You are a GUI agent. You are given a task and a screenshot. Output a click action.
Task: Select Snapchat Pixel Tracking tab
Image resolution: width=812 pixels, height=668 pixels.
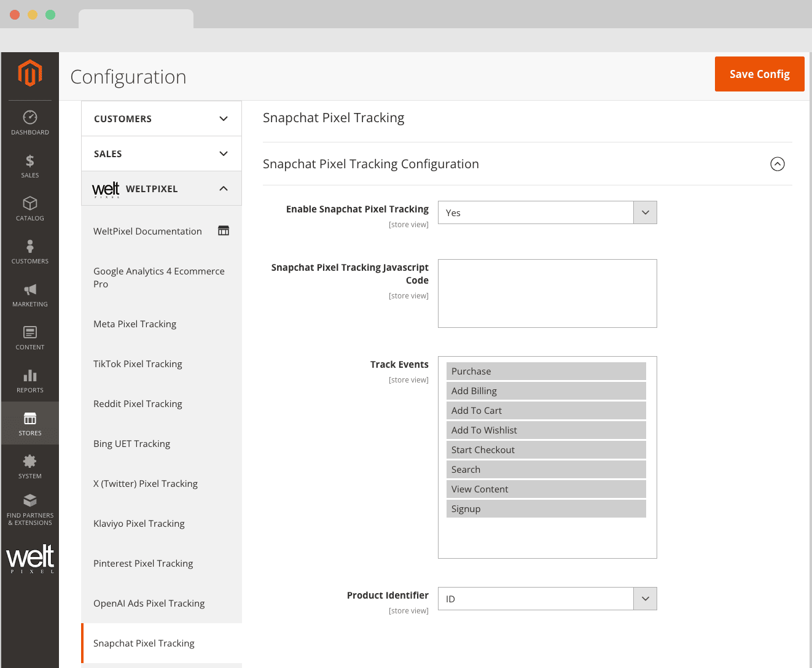162,643
